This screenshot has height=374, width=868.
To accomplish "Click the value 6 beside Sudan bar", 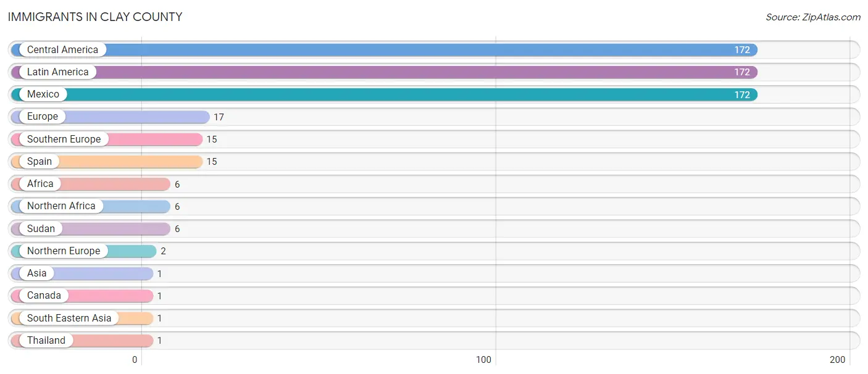I will click(x=177, y=229).
